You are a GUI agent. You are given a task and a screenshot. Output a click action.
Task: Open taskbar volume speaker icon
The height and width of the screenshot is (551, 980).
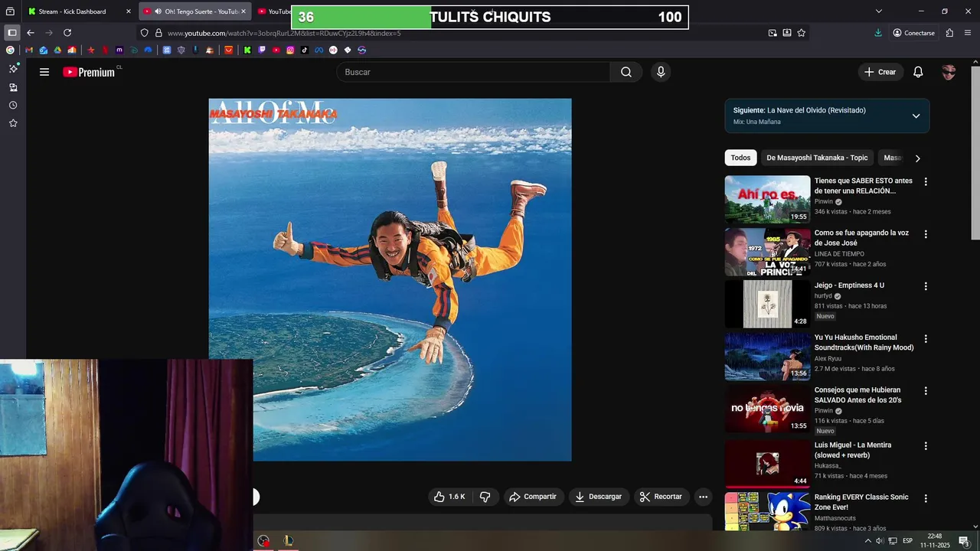880,541
